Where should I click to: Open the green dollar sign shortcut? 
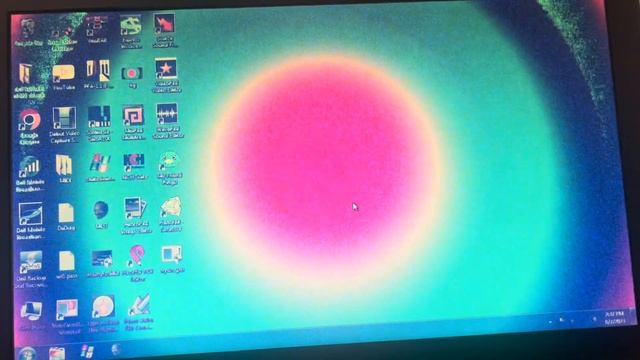point(131,32)
